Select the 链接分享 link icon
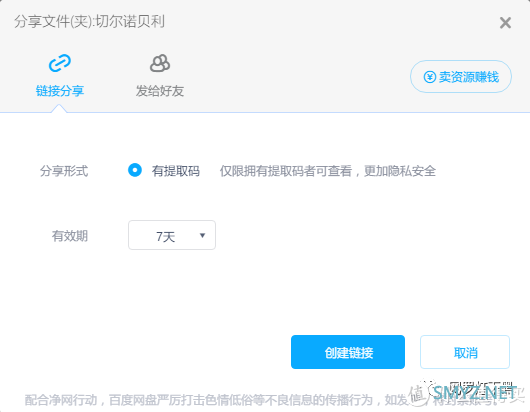Image resolution: width=530 pixels, height=412 pixels. 60,63
